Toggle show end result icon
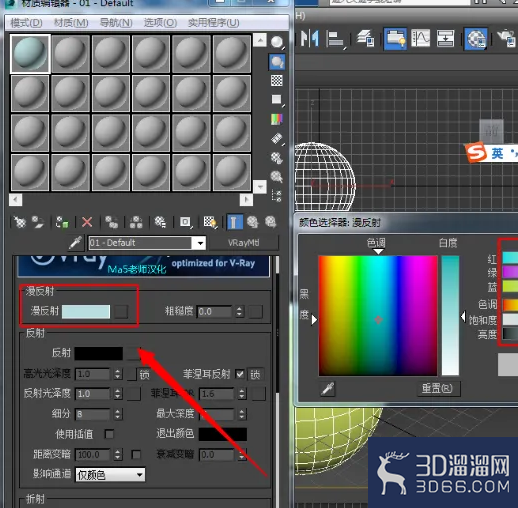 click(234, 222)
